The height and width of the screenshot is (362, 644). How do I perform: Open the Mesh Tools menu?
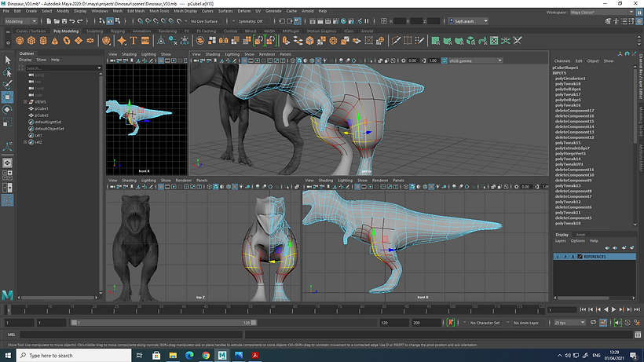(159, 11)
